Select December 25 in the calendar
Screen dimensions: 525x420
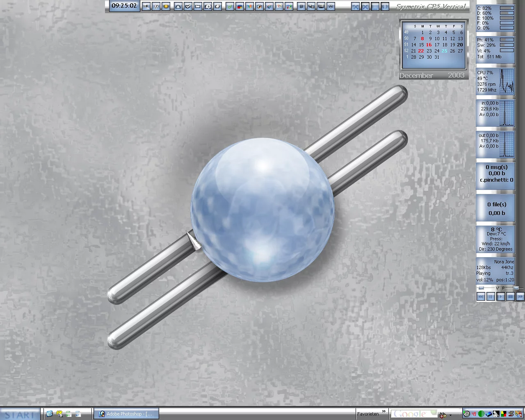[445, 51]
